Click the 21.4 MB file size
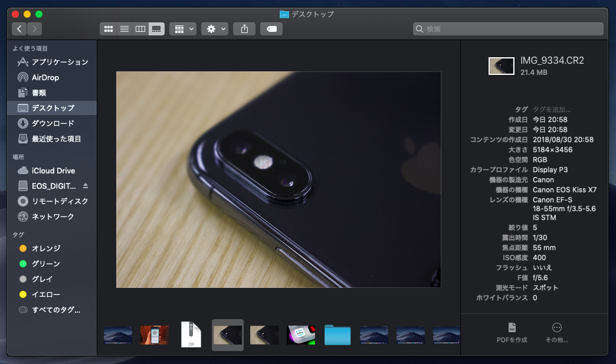This screenshot has width=616, height=364. 533,72
